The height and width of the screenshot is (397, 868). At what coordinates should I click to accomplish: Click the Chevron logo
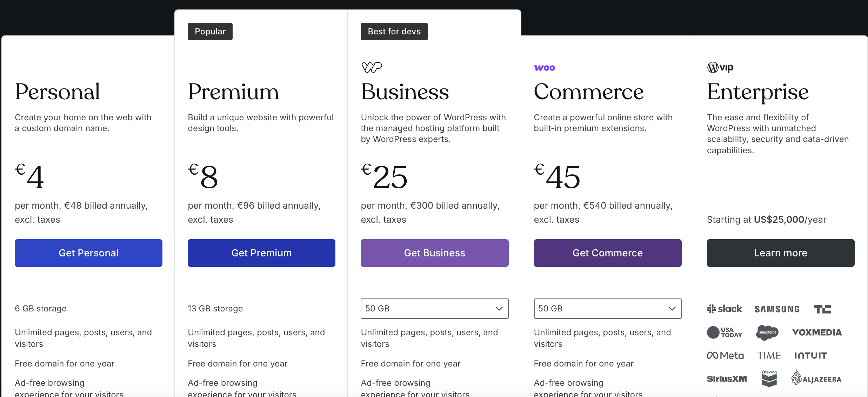coord(769,378)
